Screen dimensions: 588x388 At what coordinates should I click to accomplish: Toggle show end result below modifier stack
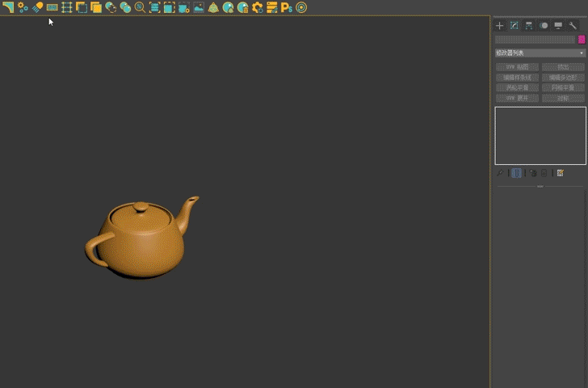click(x=516, y=173)
